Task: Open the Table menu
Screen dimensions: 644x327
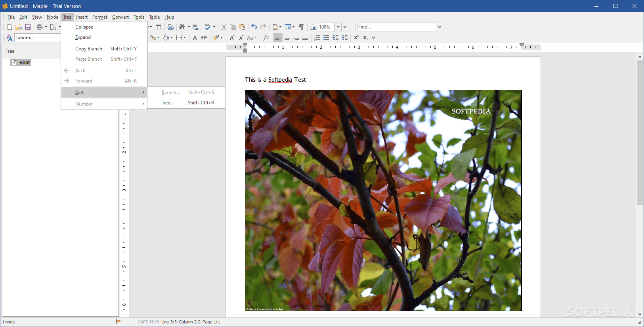Action: point(155,17)
